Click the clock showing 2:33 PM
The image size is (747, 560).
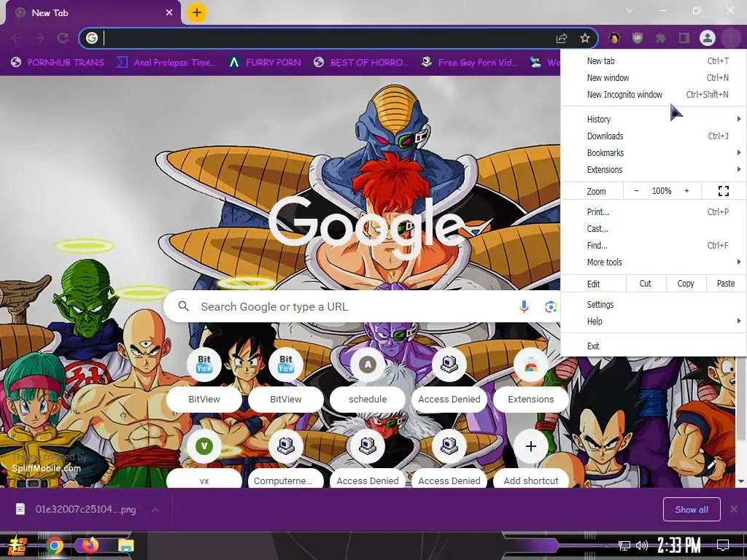point(679,545)
